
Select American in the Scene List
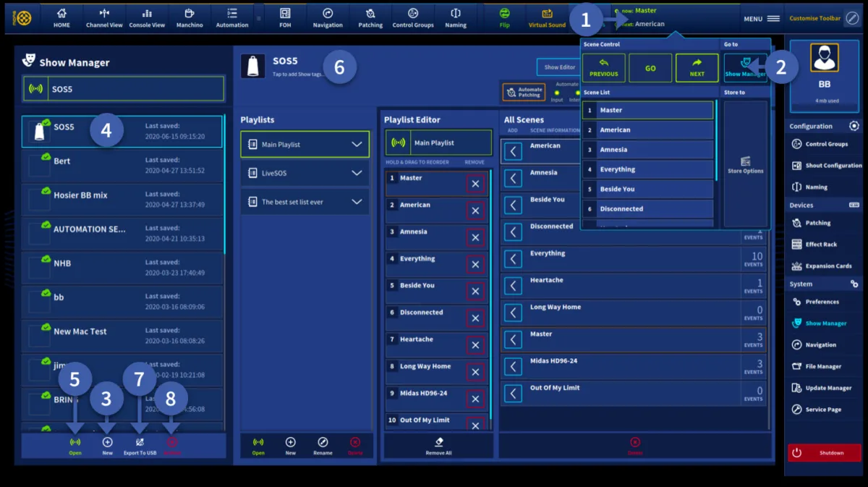coord(648,130)
